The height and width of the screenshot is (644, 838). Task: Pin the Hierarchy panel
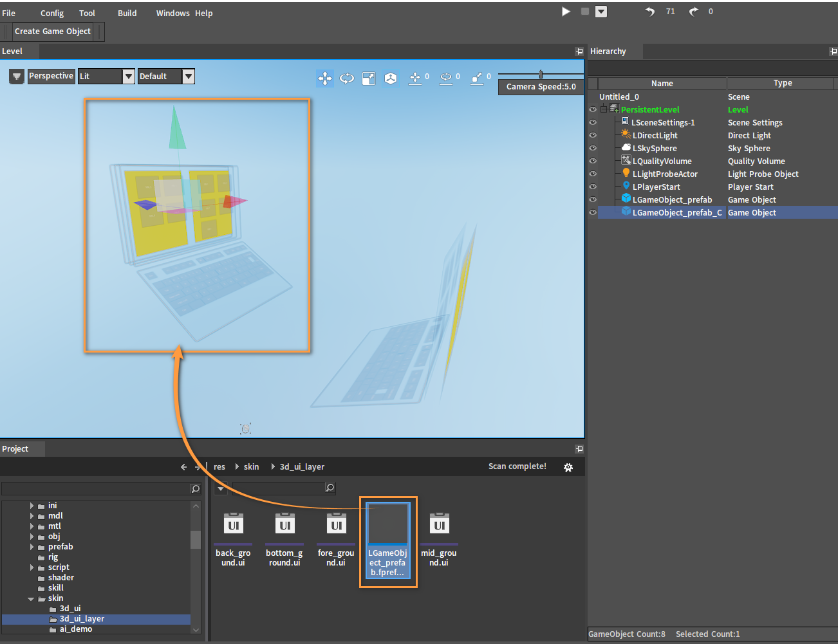coord(833,51)
